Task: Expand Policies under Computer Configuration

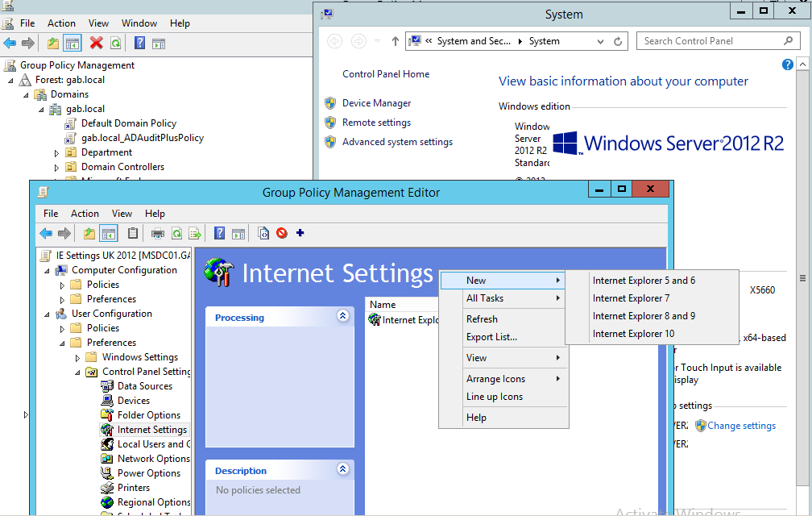Action: (x=62, y=285)
